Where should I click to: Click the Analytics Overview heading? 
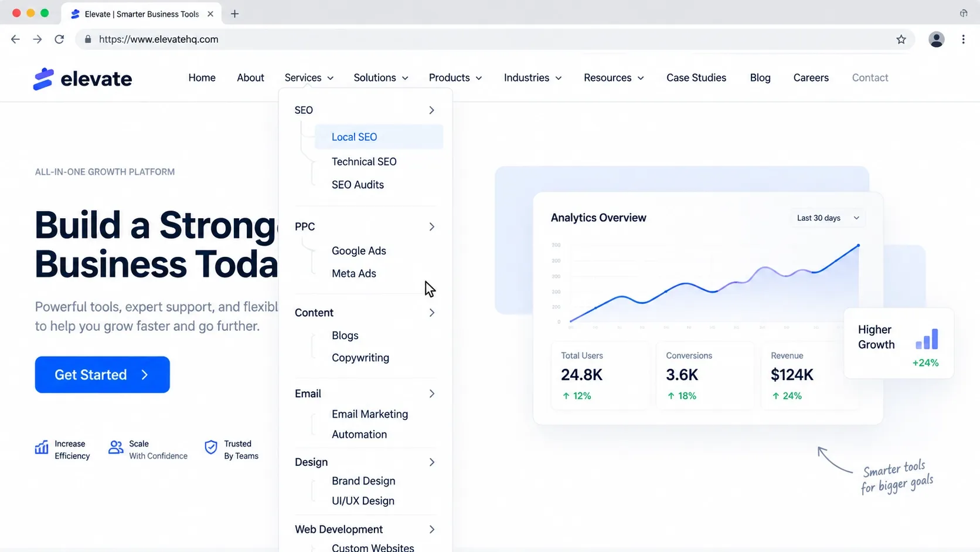click(598, 218)
